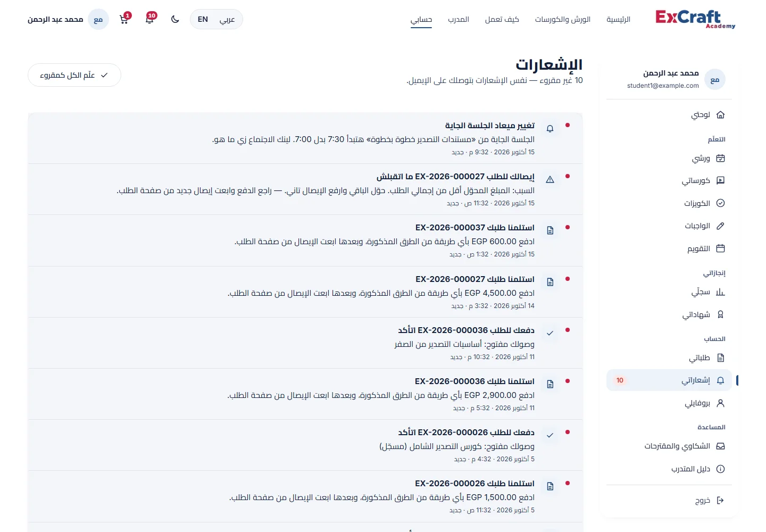Screen dimensions: 766x532
Task: Click the logout icon next to خروج
Action: click(721, 500)
